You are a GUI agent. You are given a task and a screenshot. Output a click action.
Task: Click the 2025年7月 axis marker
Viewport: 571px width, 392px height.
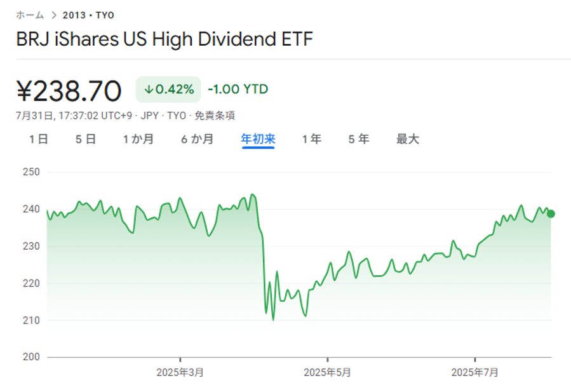click(475, 372)
